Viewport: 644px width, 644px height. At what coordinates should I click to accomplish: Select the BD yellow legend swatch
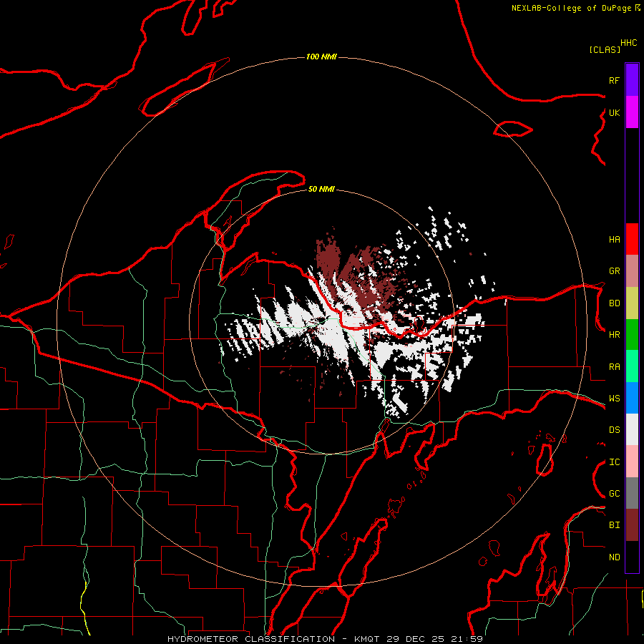point(632,303)
